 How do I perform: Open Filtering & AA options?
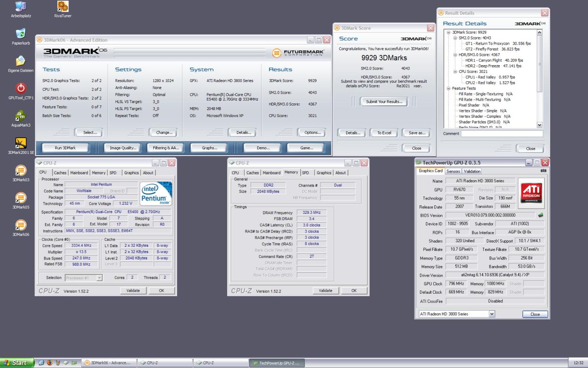166,148
